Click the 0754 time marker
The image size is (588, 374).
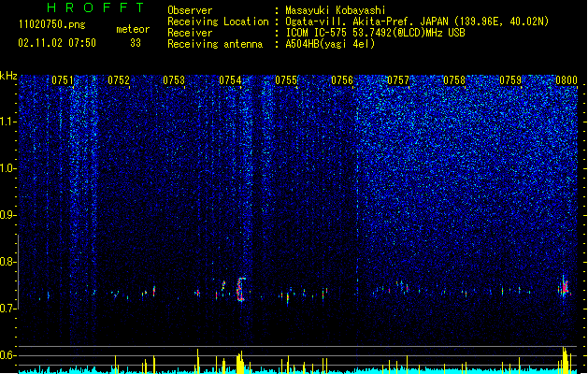tap(230, 80)
